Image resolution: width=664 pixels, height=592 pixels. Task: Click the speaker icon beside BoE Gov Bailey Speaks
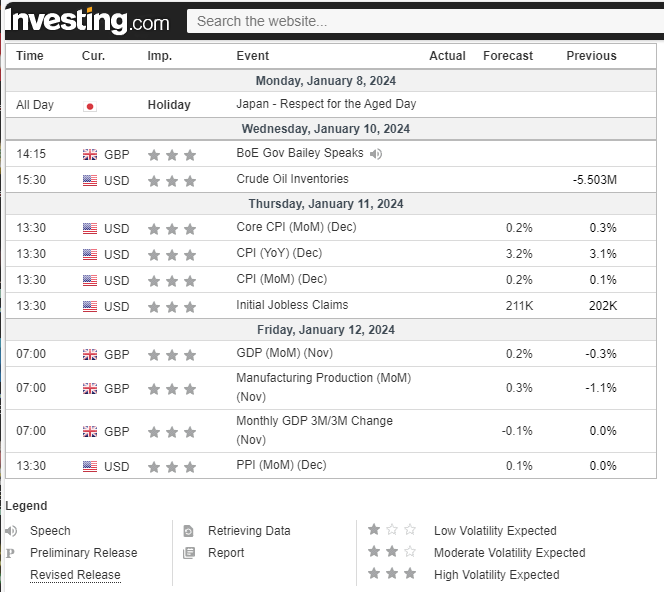click(375, 154)
